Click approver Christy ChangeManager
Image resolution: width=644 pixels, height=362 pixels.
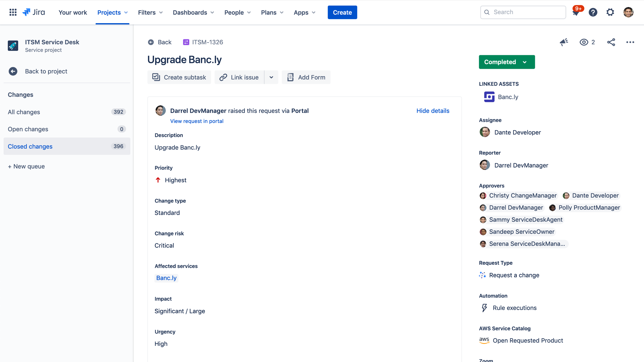(519, 195)
